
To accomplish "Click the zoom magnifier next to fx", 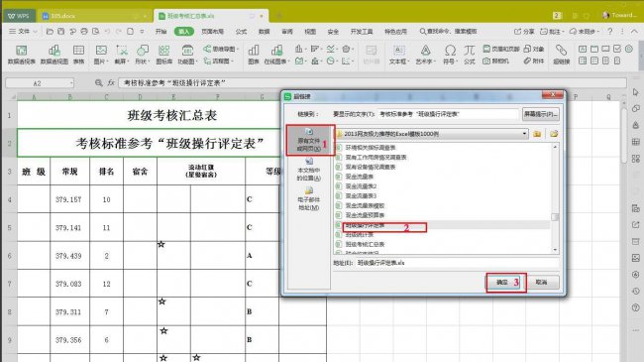I will coord(98,82).
